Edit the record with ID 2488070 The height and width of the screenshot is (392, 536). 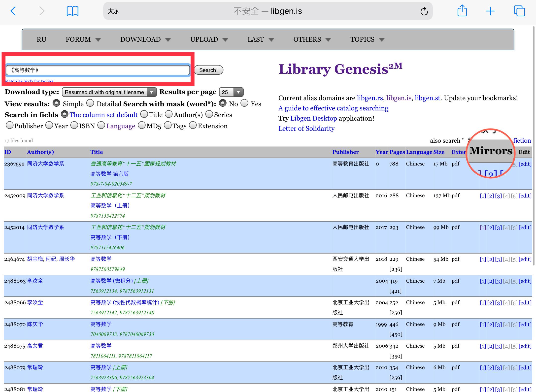[x=525, y=325]
